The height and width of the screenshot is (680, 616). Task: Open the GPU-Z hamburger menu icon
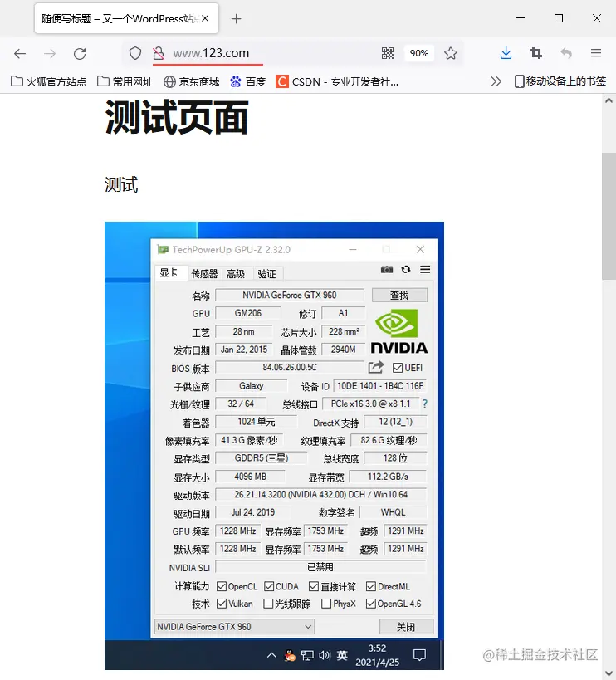pyautogui.click(x=425, y=269)
